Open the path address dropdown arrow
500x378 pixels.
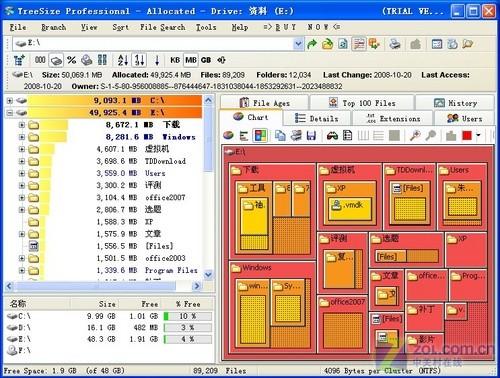[298, 44]
